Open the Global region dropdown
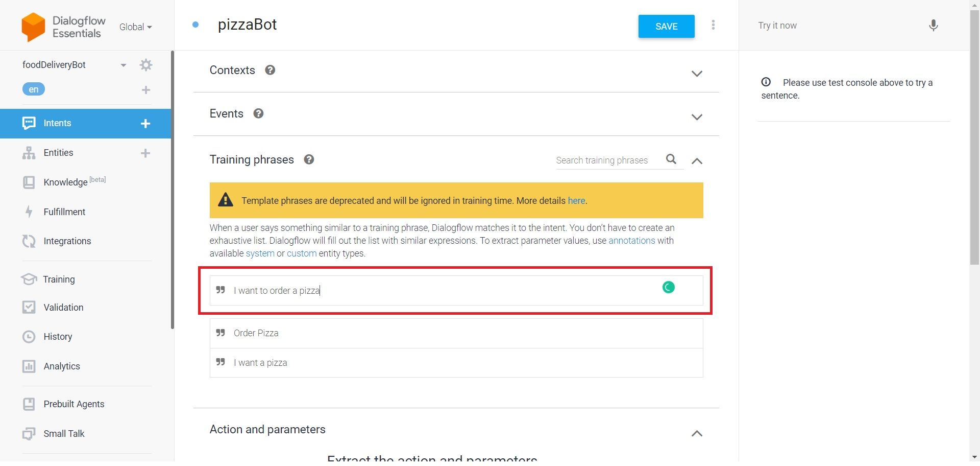This screenshot has width=980, height=466. [134, 27]
